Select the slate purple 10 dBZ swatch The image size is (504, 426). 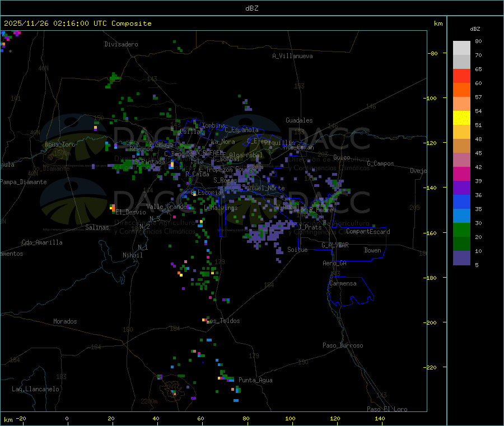[461, 258]
